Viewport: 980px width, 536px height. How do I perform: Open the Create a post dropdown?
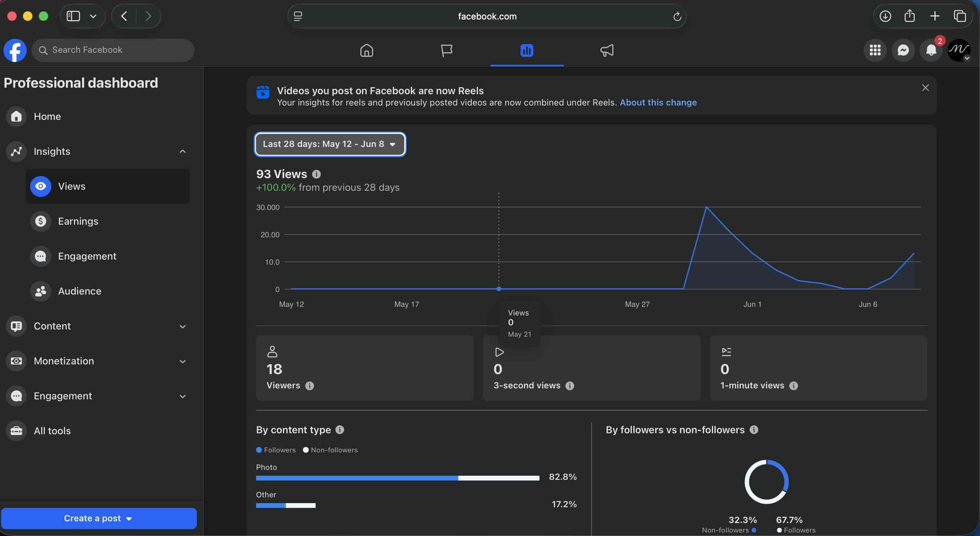(x=99, y=519)
